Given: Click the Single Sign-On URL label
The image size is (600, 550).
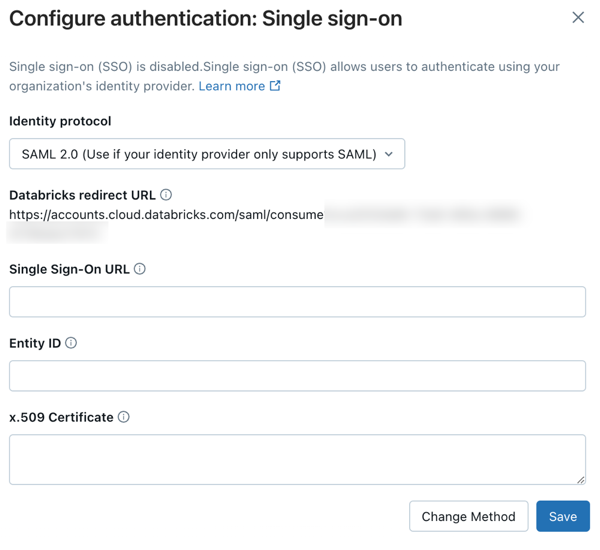Looking at the screenshot, I should [x=69, y=269].
